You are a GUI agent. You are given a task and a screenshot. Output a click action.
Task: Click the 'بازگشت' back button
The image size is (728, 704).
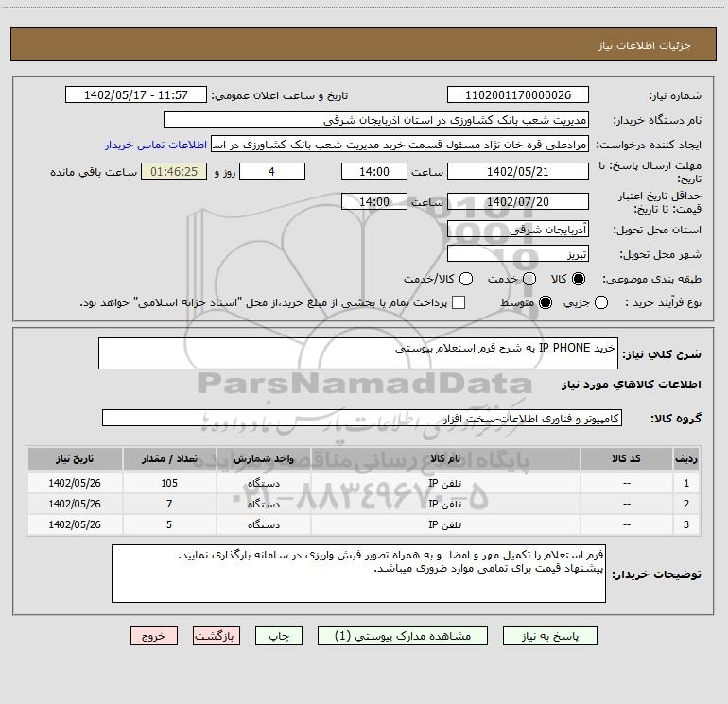[x=217, y=636]
